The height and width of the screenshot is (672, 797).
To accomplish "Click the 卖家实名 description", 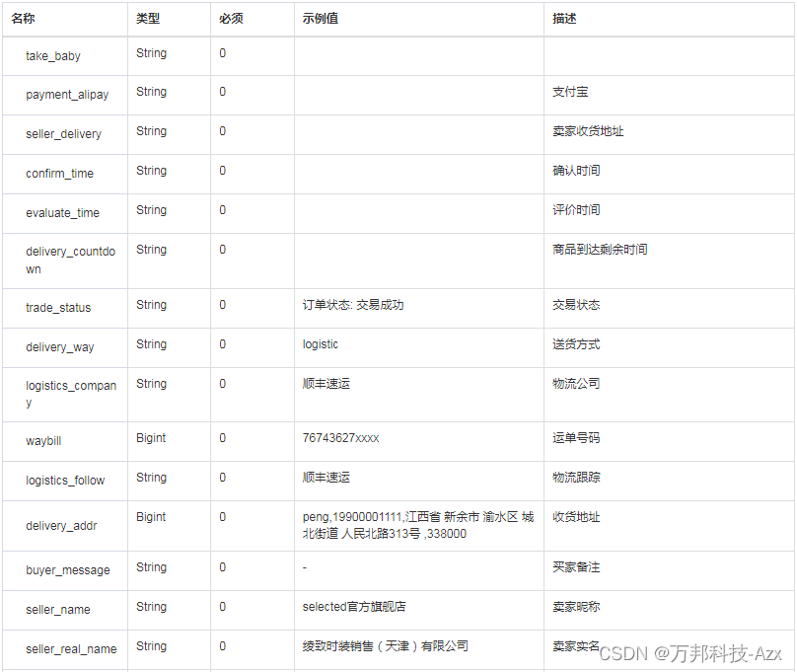I will click(x=576, y=646).
